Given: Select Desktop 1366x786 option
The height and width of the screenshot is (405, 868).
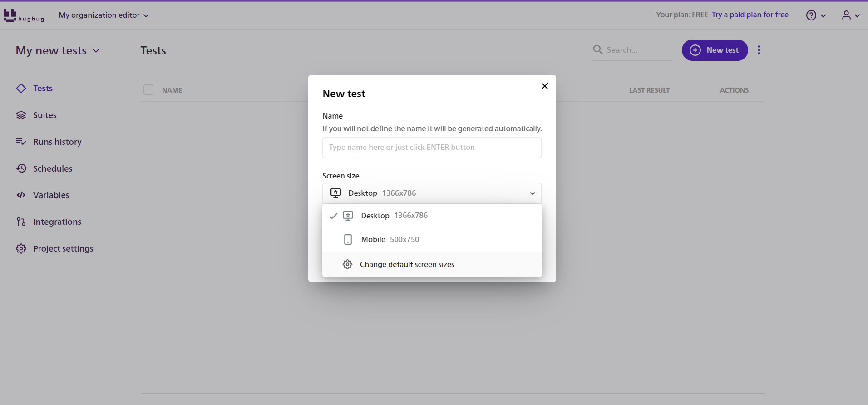Looking at the screenshot, I should point(432,216).
